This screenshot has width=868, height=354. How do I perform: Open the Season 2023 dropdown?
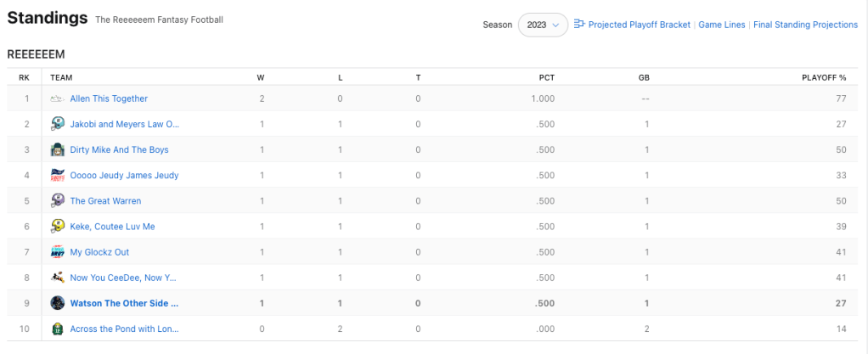pos(543,25)
